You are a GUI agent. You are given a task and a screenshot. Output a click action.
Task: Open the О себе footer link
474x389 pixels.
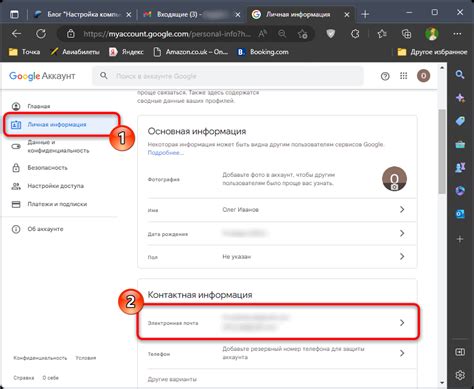pos(51,378)
